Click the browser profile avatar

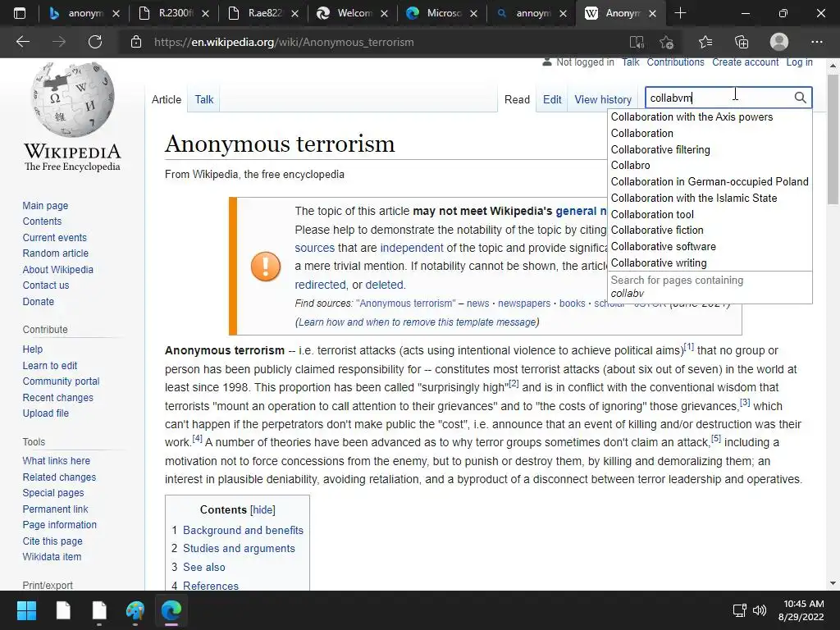(x=779, y=42)
